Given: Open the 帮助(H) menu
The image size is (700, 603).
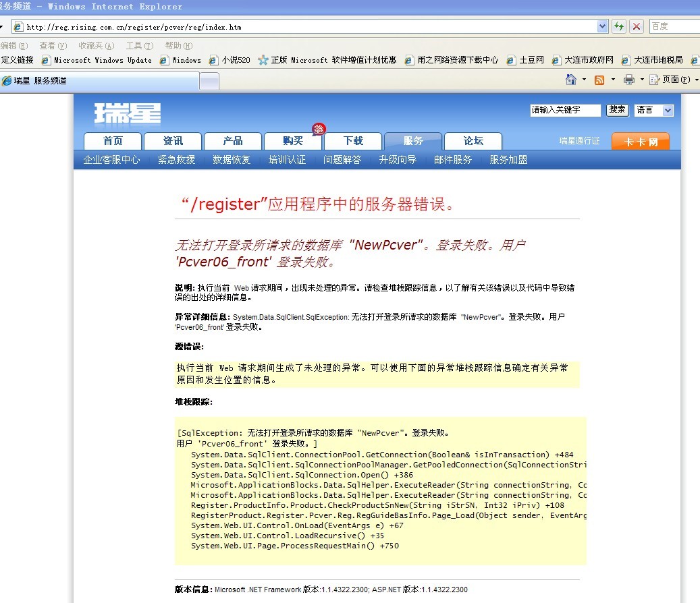Looking at the screenshot, I should tap(179, 46).
